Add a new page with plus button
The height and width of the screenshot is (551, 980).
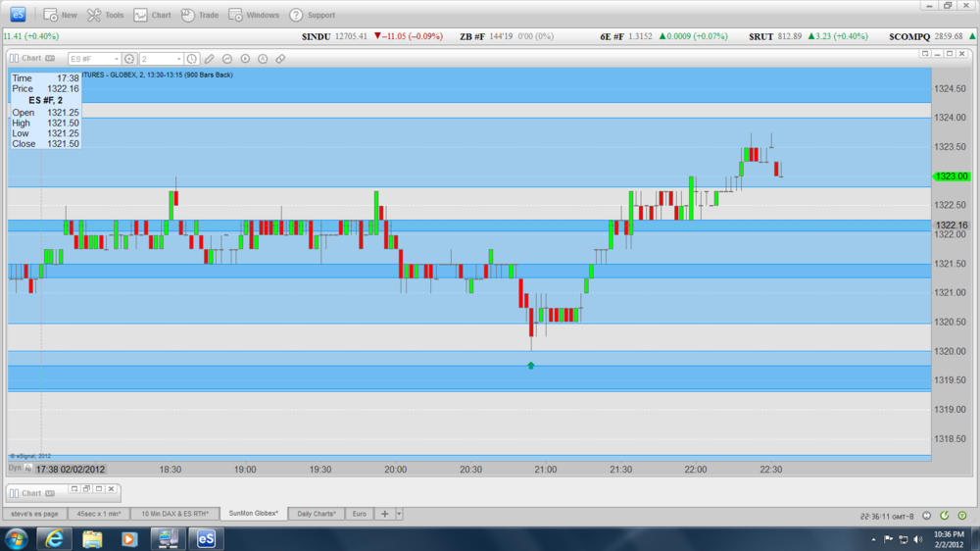pos(385,514)
